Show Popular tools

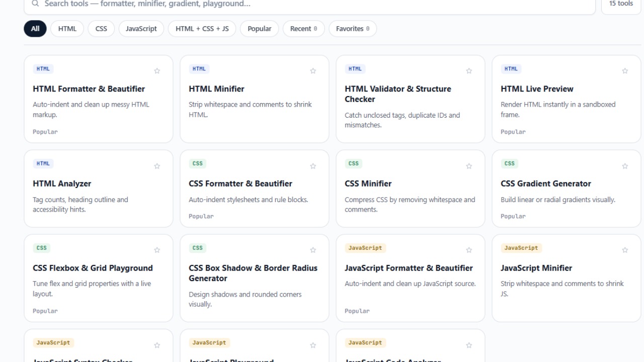click(x=260, y=29)
